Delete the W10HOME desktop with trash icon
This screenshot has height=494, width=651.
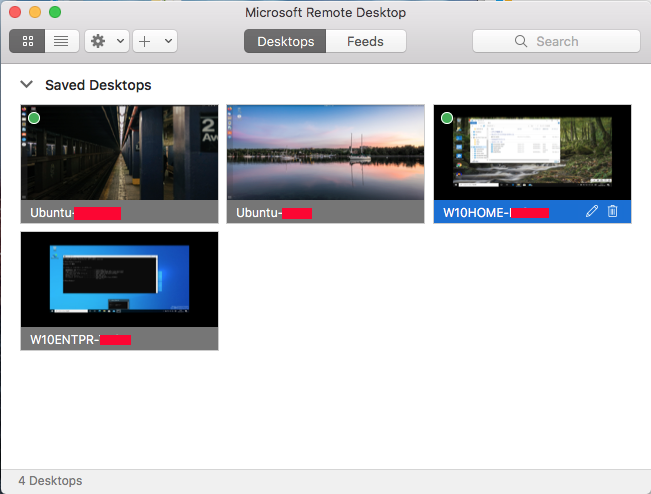click(x=612, y=211)
